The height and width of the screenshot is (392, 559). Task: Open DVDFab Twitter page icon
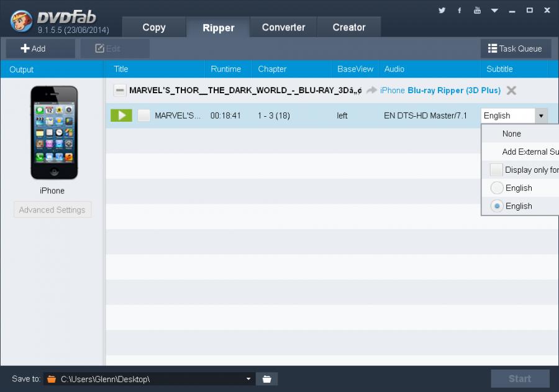(442, 11)
